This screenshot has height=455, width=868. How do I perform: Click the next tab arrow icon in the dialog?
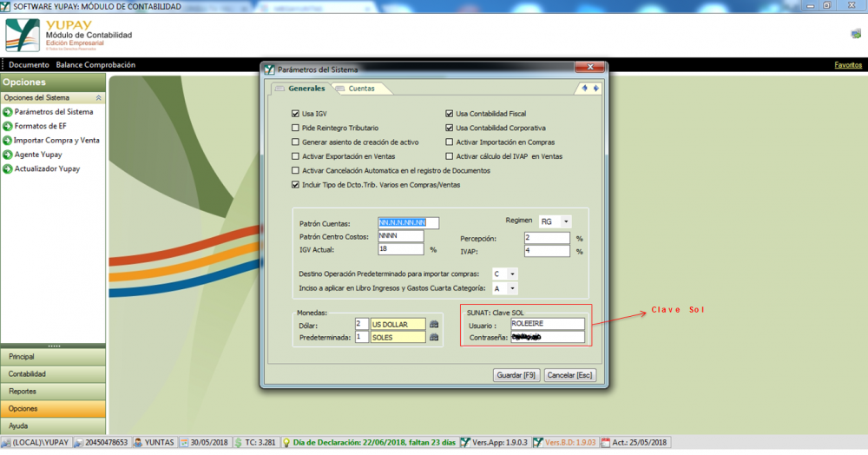(x=596, y=88)
